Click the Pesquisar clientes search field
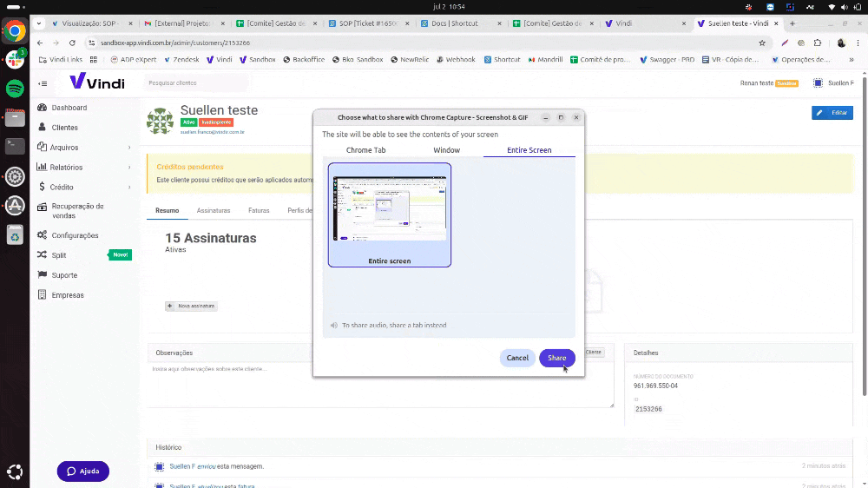This screenshot has width=868, height=488. pos(195,83)
